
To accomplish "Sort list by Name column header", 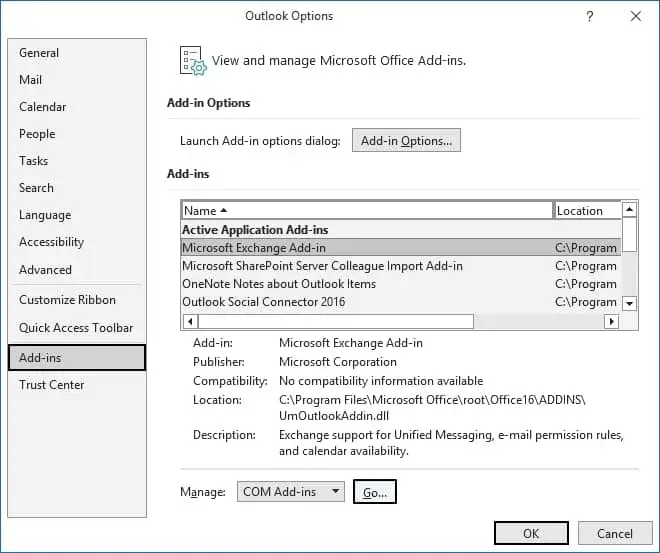I will (366, 211).
